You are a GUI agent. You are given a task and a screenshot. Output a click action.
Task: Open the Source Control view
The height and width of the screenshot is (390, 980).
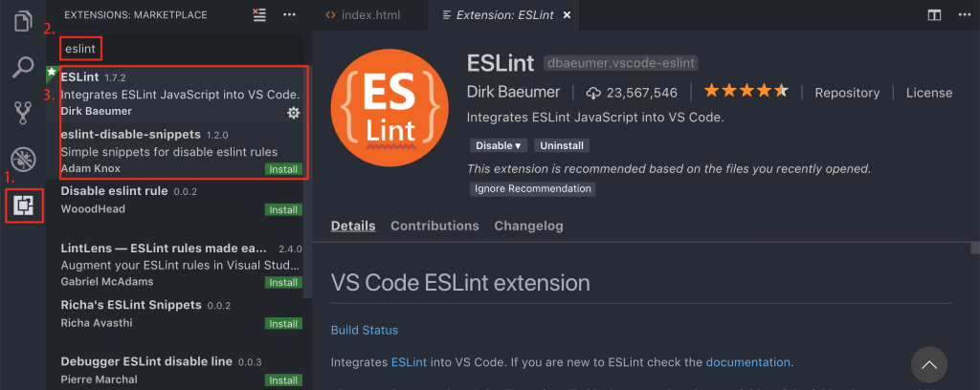pos(23,113)
